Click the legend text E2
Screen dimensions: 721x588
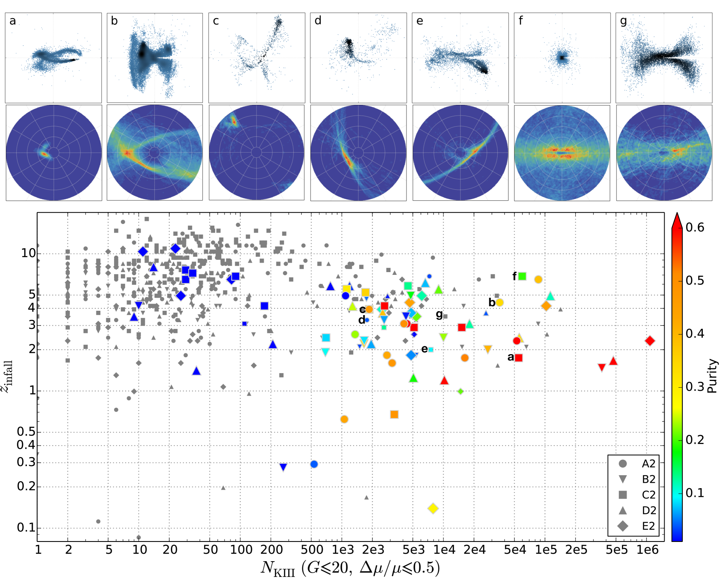[648, 526]
